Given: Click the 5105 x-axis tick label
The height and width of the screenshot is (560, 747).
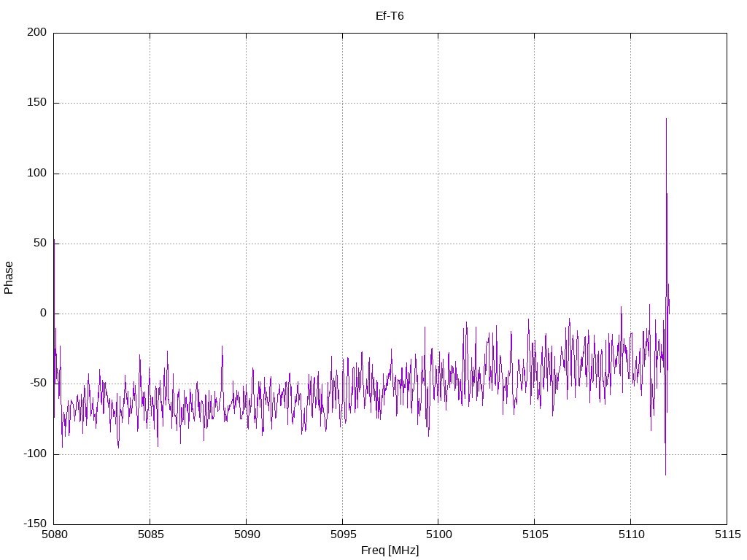Looking at the screenshot, I should coord(534,536).
